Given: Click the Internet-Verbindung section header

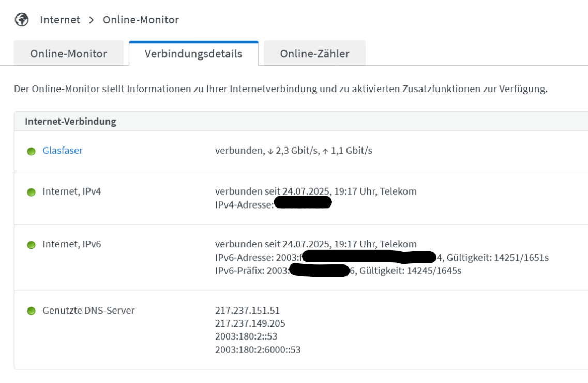Looking at the screenshot, I should click(70, 122).
